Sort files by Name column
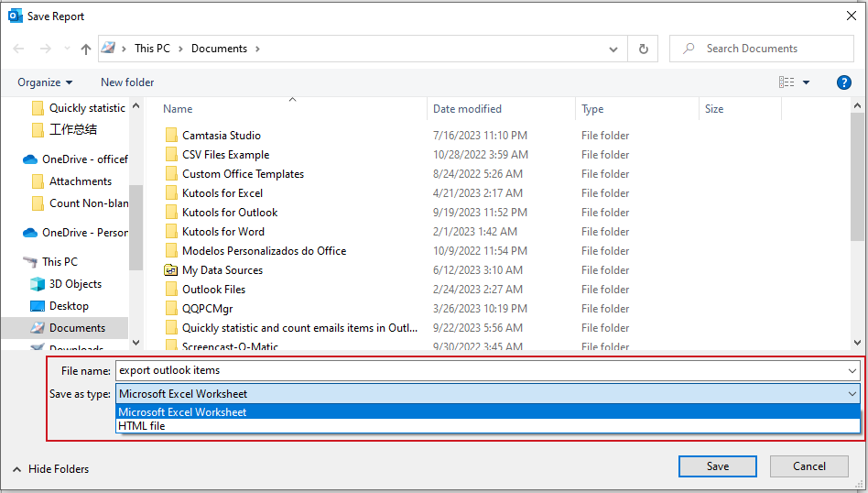The height and width of the screenshot is (493, 868). (x=178, y=109)
